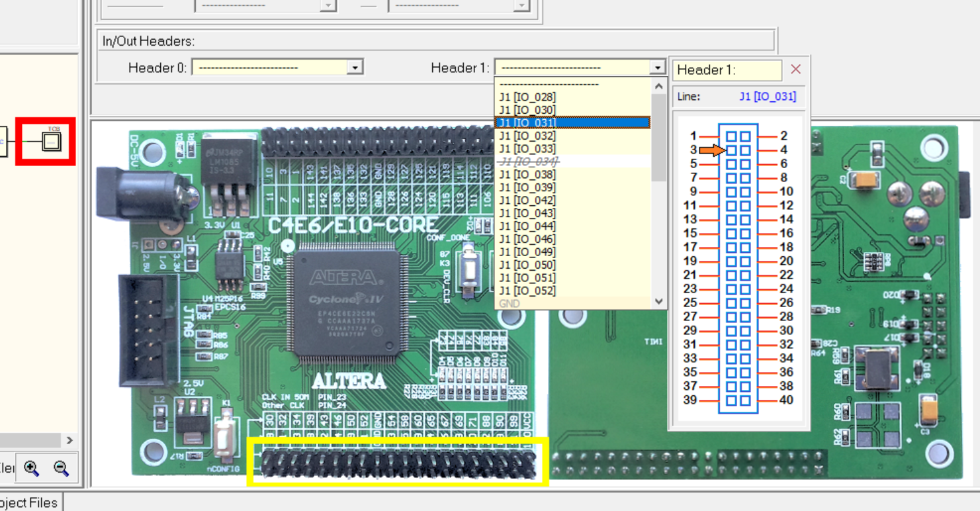
Task: Open the partially visible top-left dropdown arrow
Action: (x=328, y=5)
